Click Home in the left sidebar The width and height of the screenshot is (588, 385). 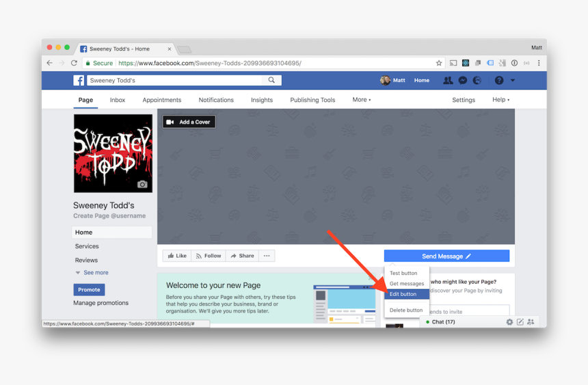tap(111, 233)
